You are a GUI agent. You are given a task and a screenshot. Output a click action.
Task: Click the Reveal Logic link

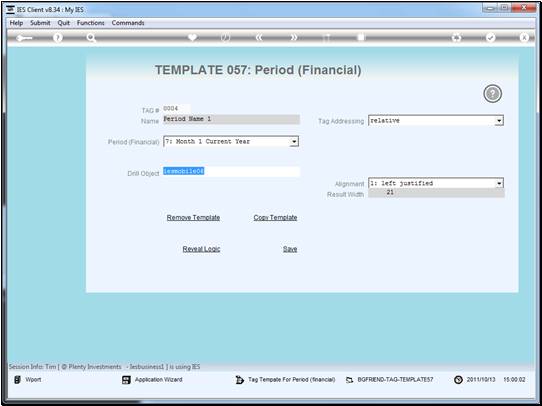point(201,249)
